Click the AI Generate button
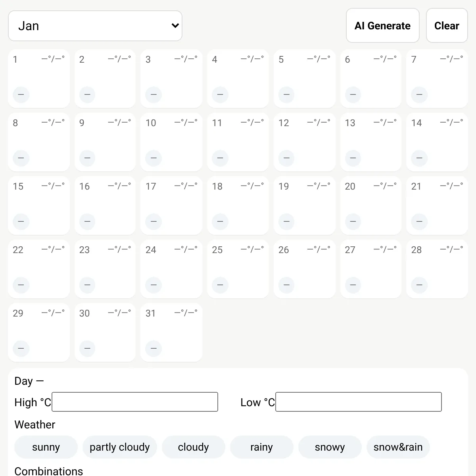Screen dimensions: 476x476 (383, 25)
